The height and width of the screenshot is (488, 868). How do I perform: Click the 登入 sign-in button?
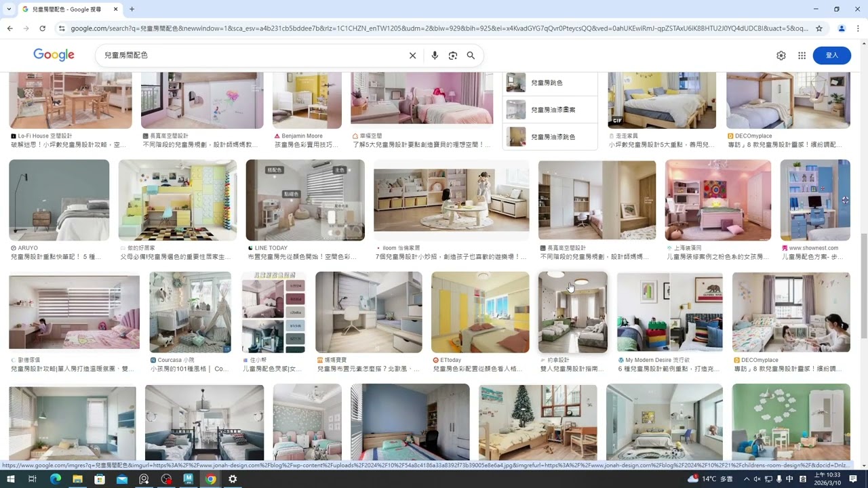tap(832, 56)
